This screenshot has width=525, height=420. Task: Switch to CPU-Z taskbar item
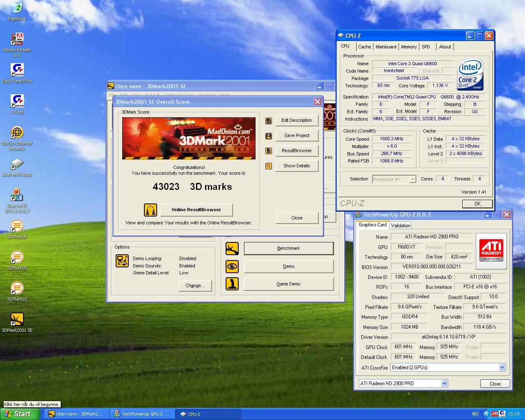208,414
